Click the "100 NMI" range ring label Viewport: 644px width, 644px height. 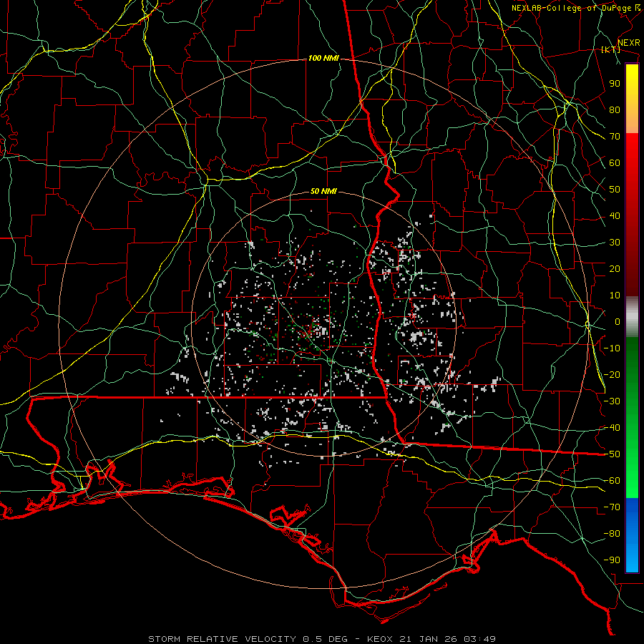[x=323, y=59]
